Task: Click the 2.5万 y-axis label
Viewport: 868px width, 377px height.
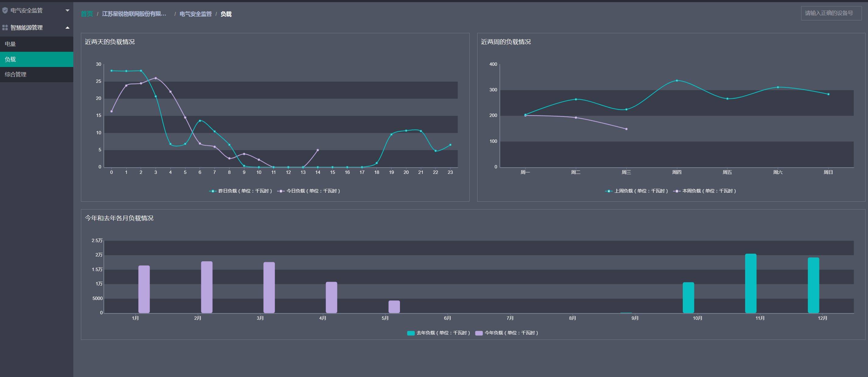Action: click(x=97, y=240)
